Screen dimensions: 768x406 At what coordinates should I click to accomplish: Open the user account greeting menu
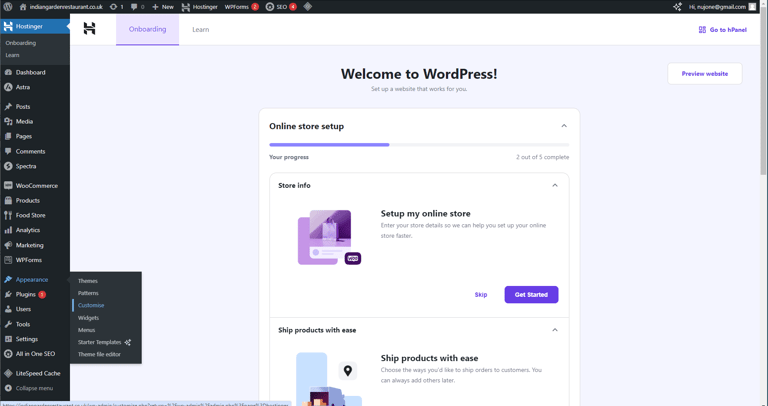point(722,7)
